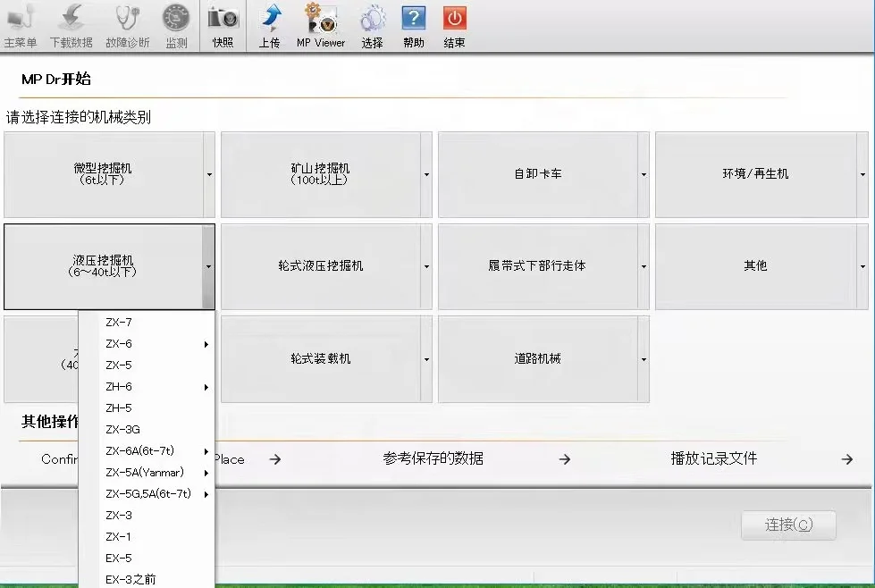Viewport: 875px width, 588px height.
Task: Open the 故障诊断 fault diagnosis icon
Action: [127, 26]
